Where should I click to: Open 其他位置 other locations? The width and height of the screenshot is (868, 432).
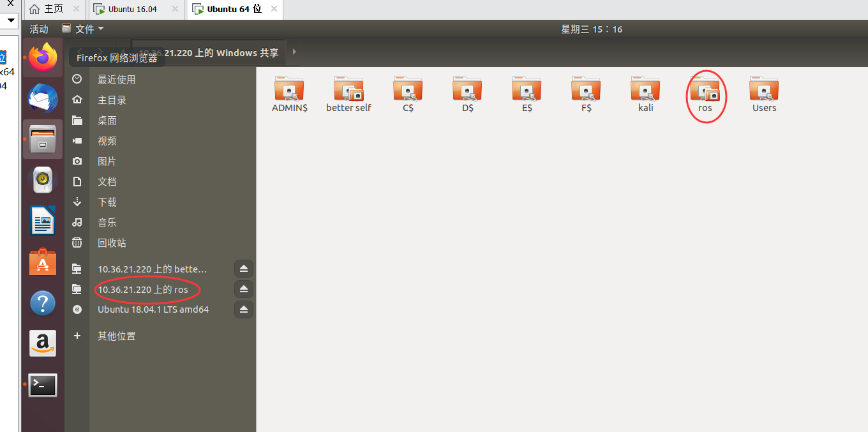tap(160, 336)
